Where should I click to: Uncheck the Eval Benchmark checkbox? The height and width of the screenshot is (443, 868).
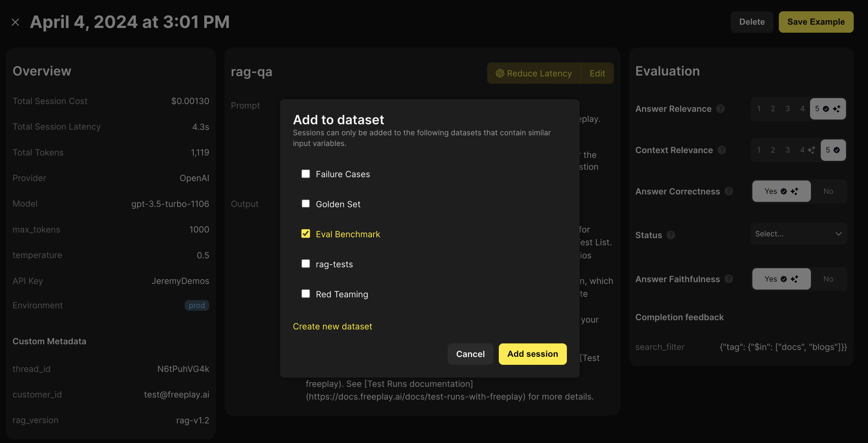(305, 234)
